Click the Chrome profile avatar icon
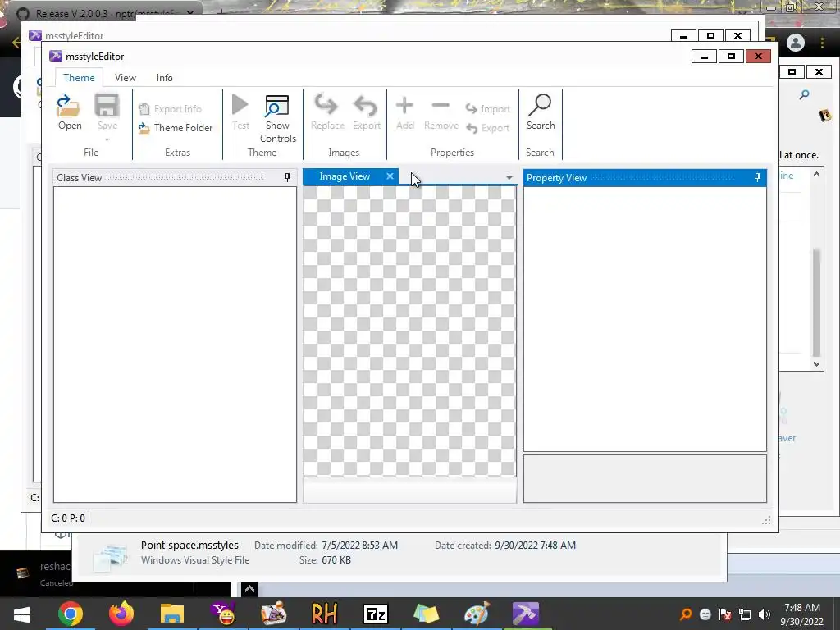The image size is (840, 630). tap(796, 43)
